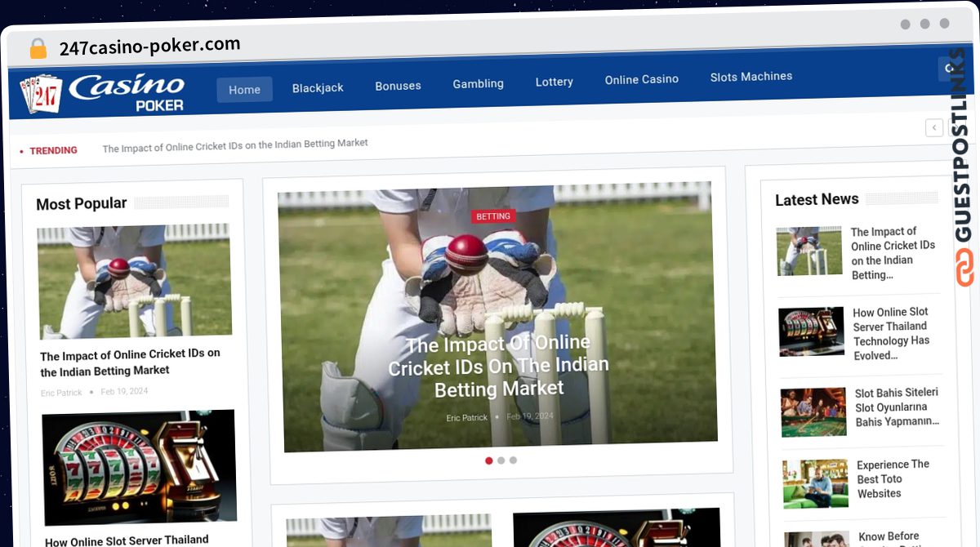Open the cricket thumbnail in Latest News
This screenshot has width=980, height=547.
pos(809,251)
